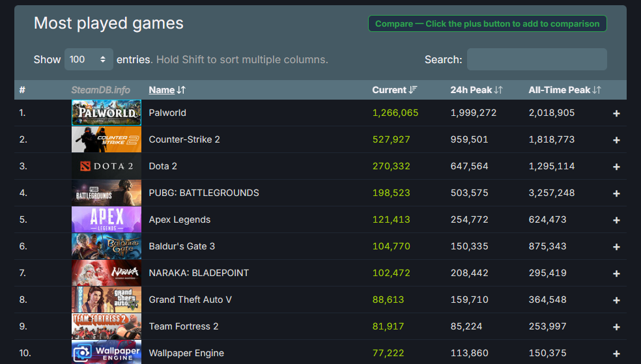Screen dimensions: 641x364
Task: Click the Search input field
Action: tap(537, 59)
